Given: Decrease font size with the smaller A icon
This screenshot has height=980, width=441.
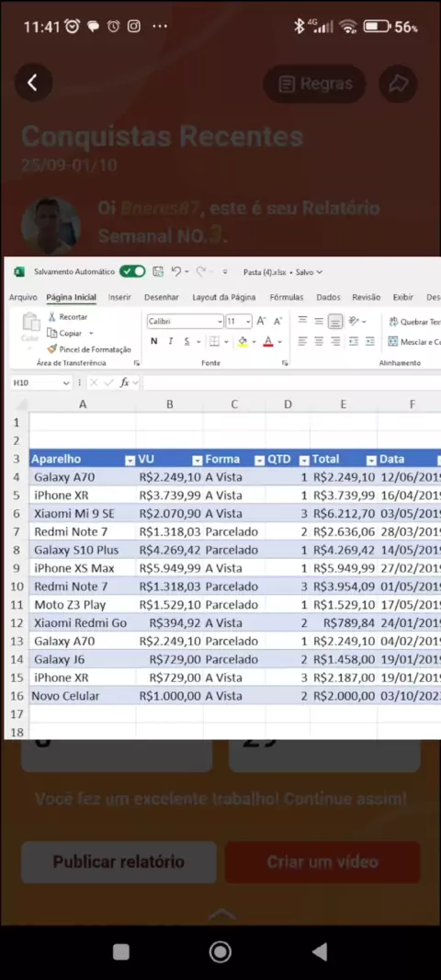Looking at the screenshot, I should tap(278, 321).
